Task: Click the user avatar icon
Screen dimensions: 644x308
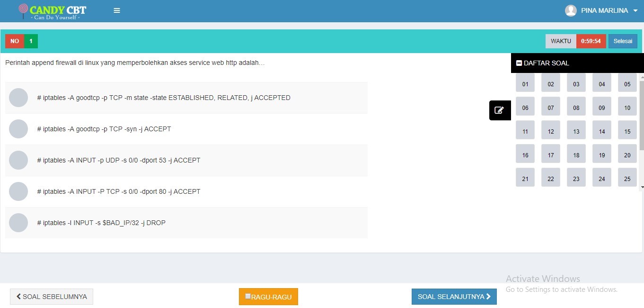Action: (x=571, y=10)
